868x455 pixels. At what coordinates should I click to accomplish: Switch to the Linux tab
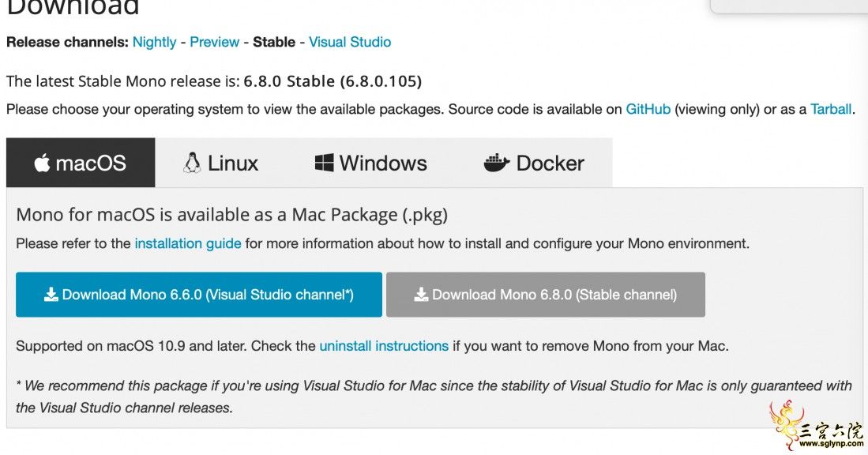pos(221,163)
